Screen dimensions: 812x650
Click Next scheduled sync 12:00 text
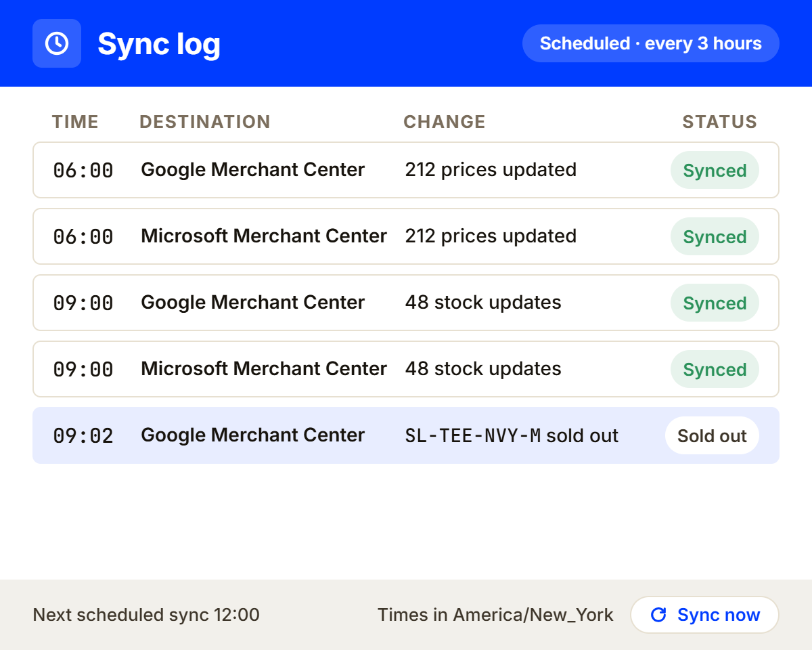click(x=146, y=615)
